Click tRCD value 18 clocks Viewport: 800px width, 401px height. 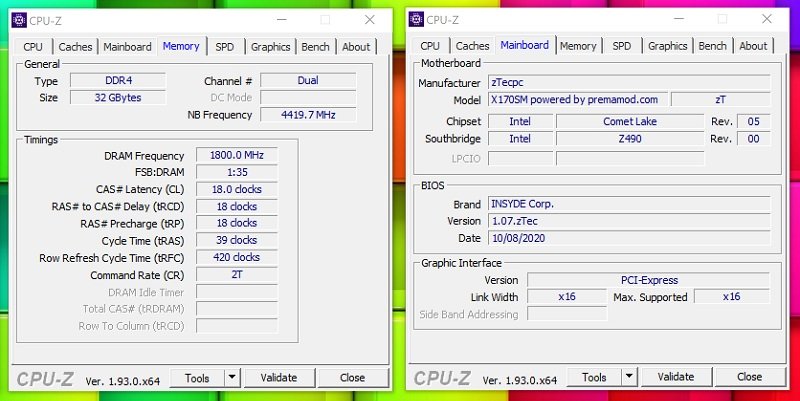tap(237, 207)
